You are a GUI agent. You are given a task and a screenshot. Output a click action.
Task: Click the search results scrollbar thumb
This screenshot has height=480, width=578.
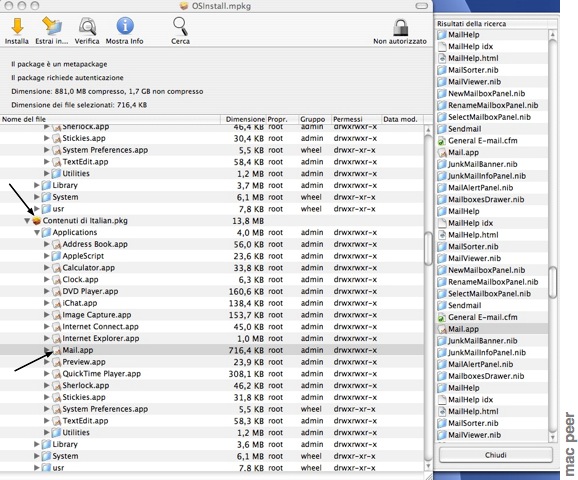553,282
